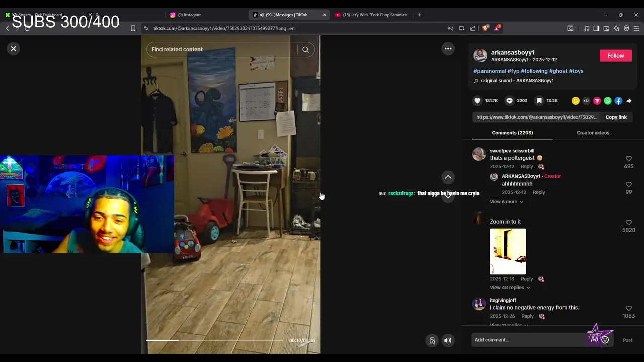The image size is (644, 362).
Task: Share video to Facebook
Action: 618,101
